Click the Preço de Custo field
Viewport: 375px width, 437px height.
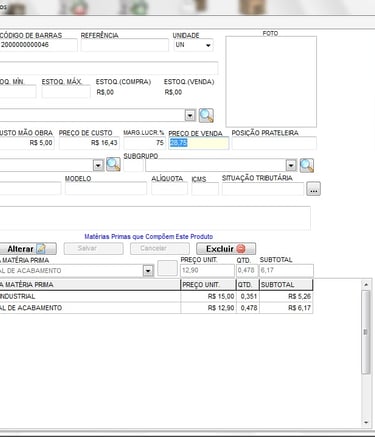(89, 143)
